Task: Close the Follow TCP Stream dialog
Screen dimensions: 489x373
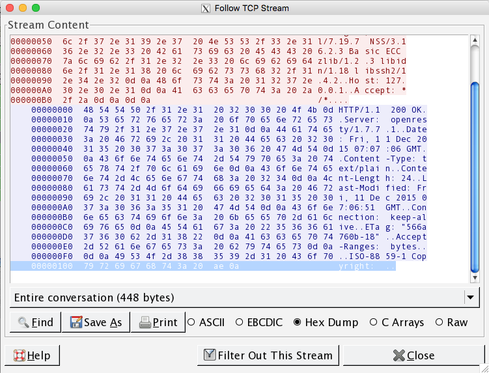Action: pyautogui.click(x=413, y=355)
